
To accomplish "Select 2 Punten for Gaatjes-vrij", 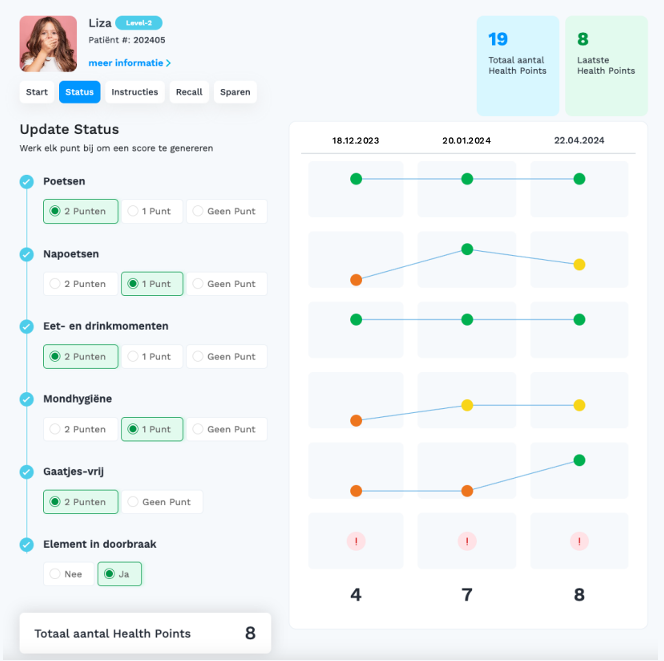I will [x=80, y=502].
